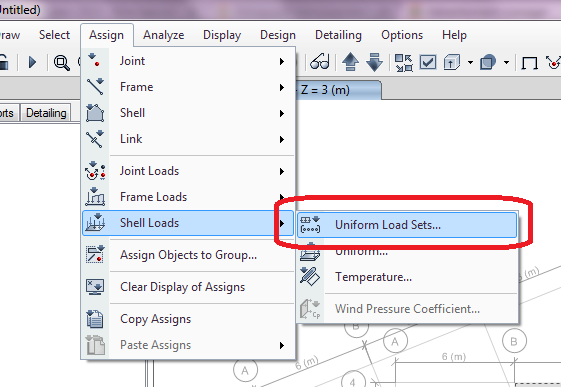Viewport: 561px width, 387px height.
Task: Open the Detailing menu
Action: click(338, 35)
